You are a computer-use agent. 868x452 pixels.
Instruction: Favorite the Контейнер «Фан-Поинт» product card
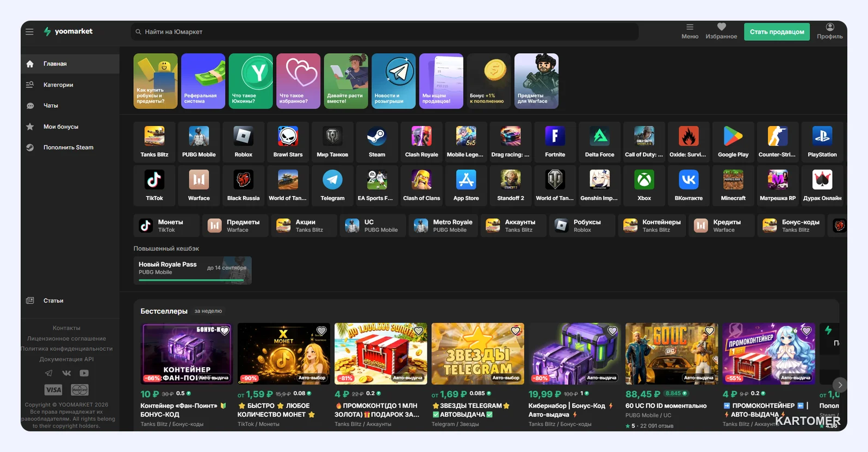click(225, 331)
